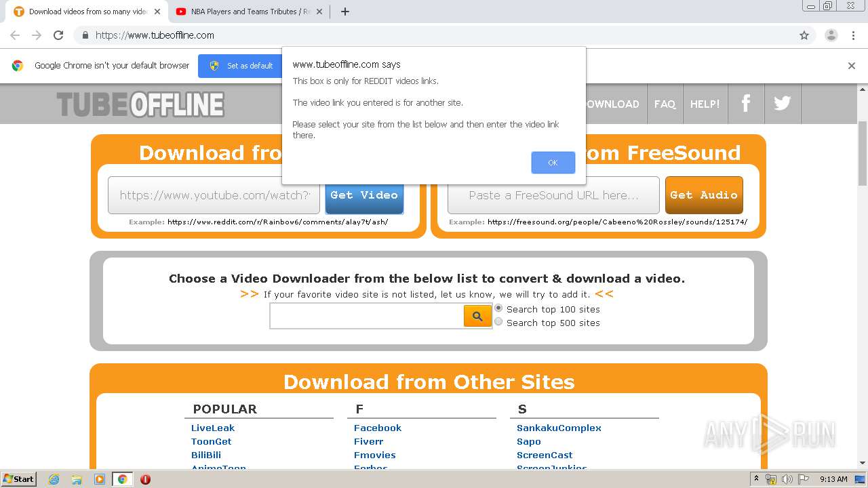Open the FAQ page
868x488 pixels.
click(x=665, y=104)
